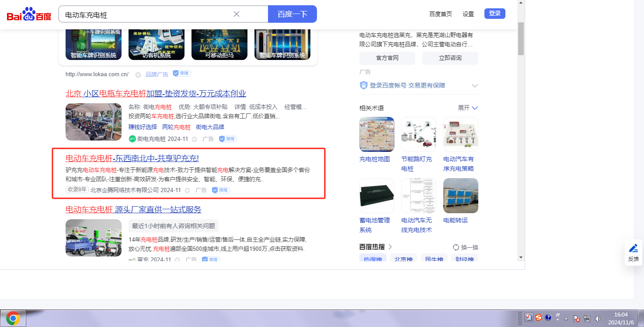Click the tricycle image in the 源头厂家 result
644x327 pixels.
(94, 238)
